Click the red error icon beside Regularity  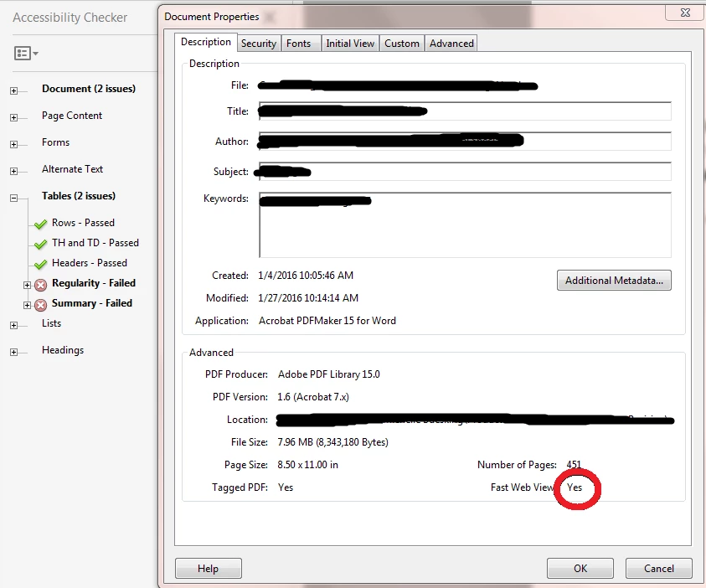[x=40, y=285]
